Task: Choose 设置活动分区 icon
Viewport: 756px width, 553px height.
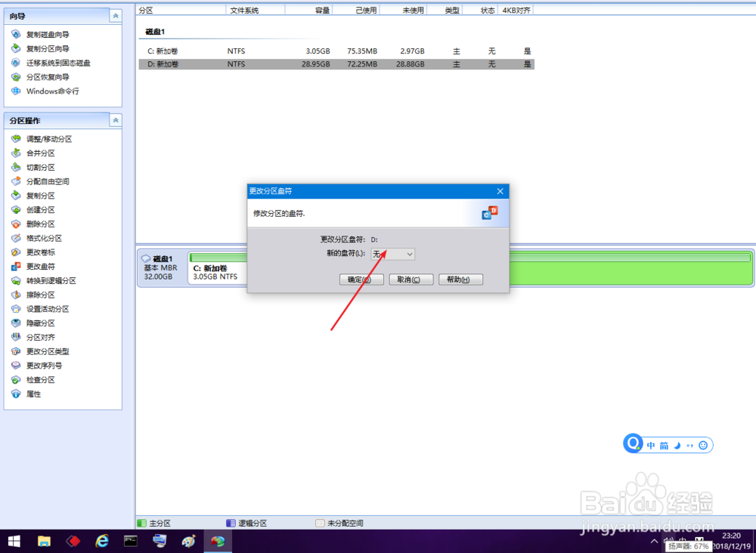Action: 16,309
